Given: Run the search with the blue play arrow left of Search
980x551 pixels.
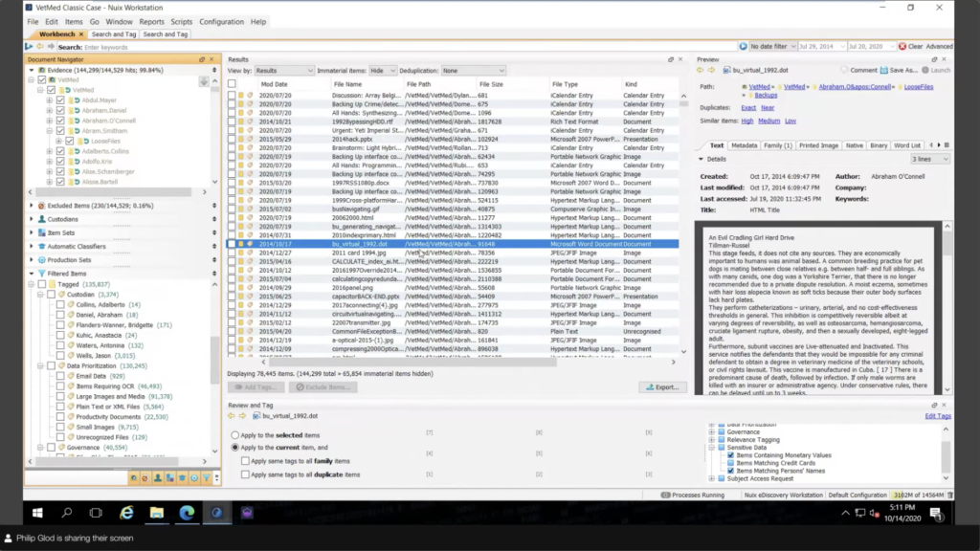Looking at the screenshot, I should [29, 46].
